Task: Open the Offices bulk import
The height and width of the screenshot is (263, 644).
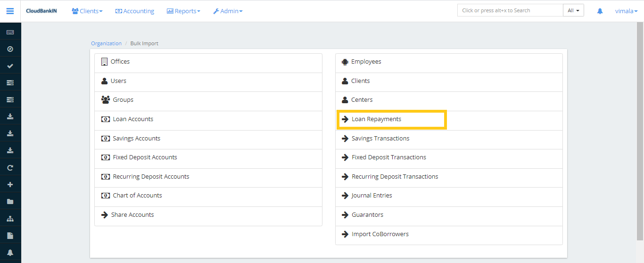Action: (x=120, y=62)
